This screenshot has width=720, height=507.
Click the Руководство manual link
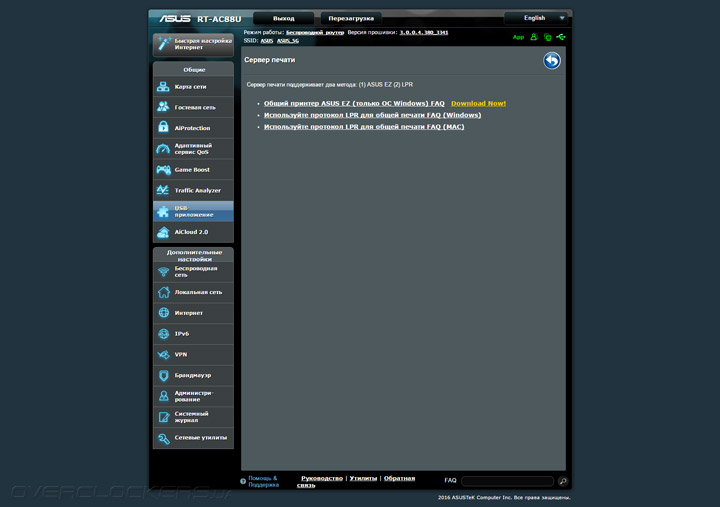pos(322,478)
